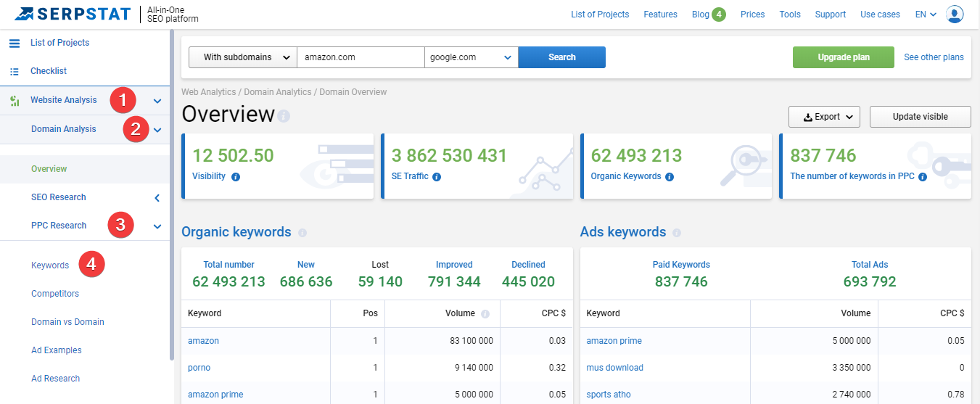Click Declined 445 020 stat
This screenshot has width=980, height=404.
tap(528, 274)
